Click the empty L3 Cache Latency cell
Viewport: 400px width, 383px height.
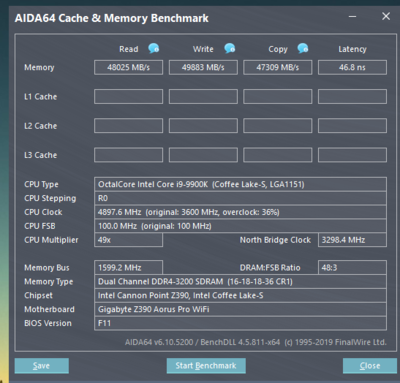point(352,155)
